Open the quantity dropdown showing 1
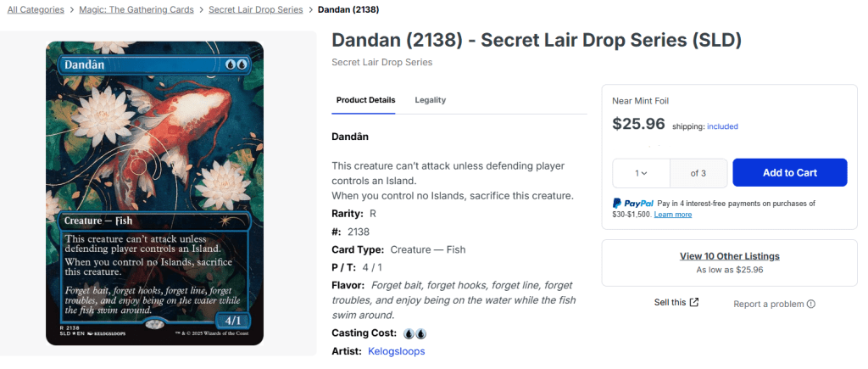The height and width of the screenshot is (369, 868). [641, 173]
